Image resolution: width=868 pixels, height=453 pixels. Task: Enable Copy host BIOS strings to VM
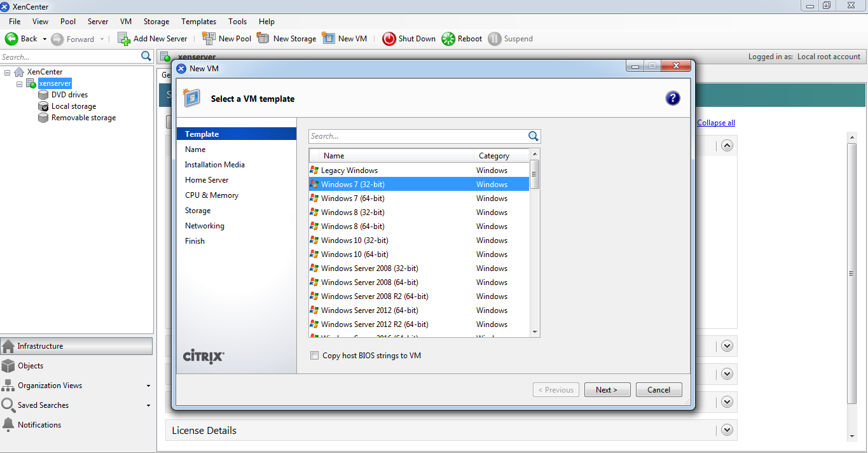314,356
